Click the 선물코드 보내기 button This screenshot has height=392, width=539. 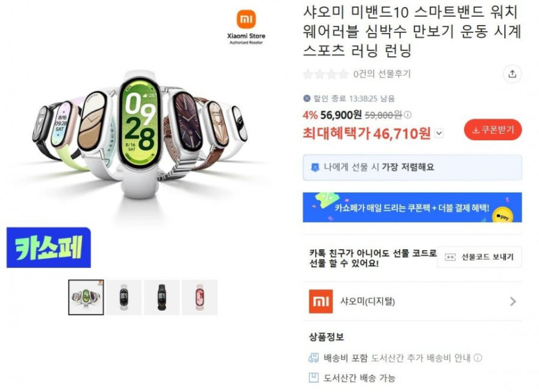pos(480,257)
